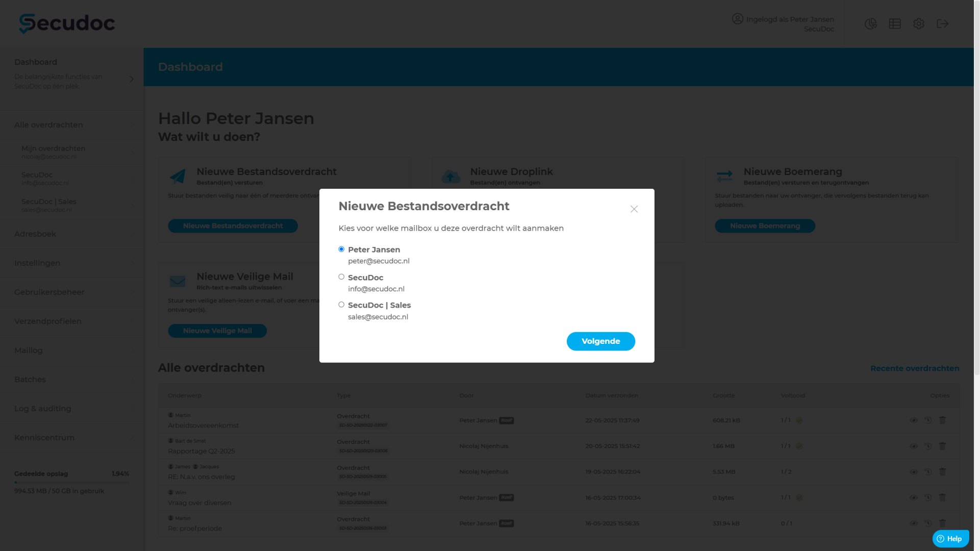Open the Vraag over diversen subject
This screenshot has width=980, height=551.
click(199, 503)
